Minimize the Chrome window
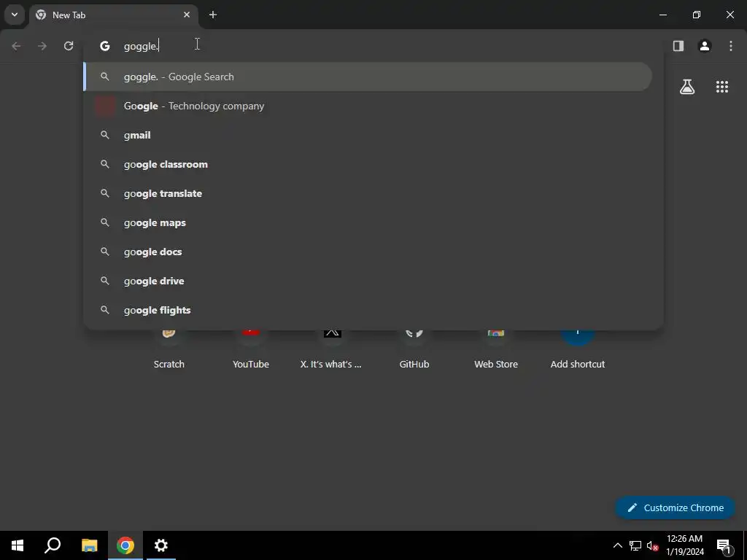 [662, 15]
